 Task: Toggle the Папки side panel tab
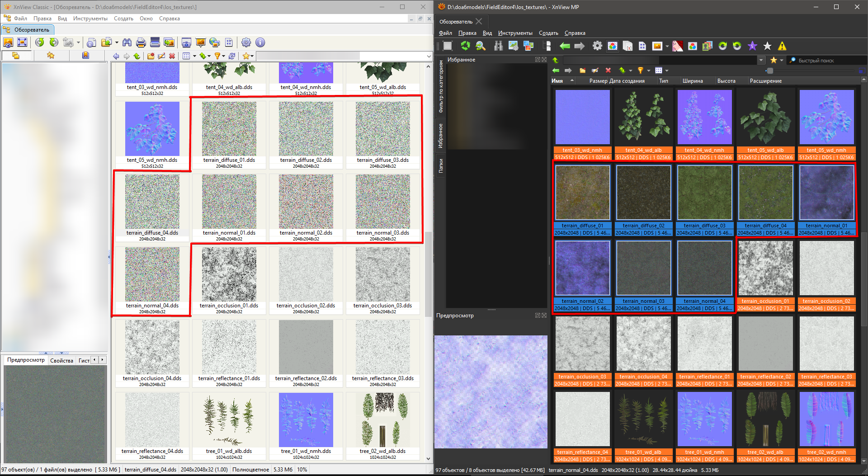pos(441,165)
